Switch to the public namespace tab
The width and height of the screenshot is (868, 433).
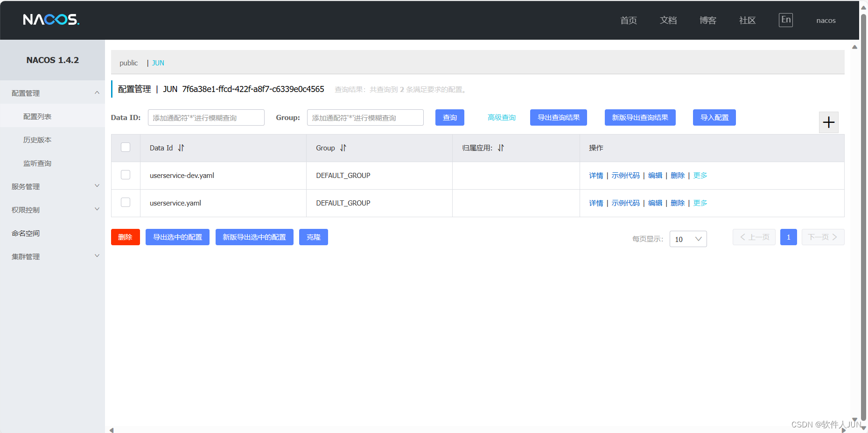pos(128,63)
